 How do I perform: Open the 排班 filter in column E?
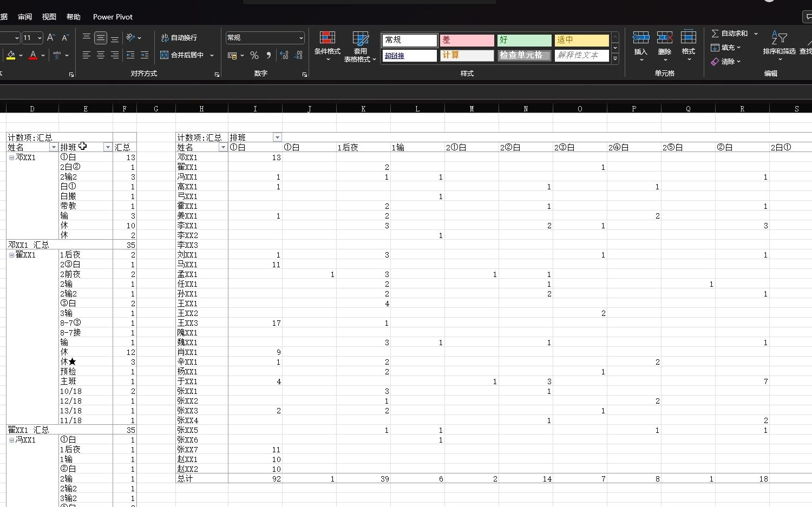(x=108, y=147)
